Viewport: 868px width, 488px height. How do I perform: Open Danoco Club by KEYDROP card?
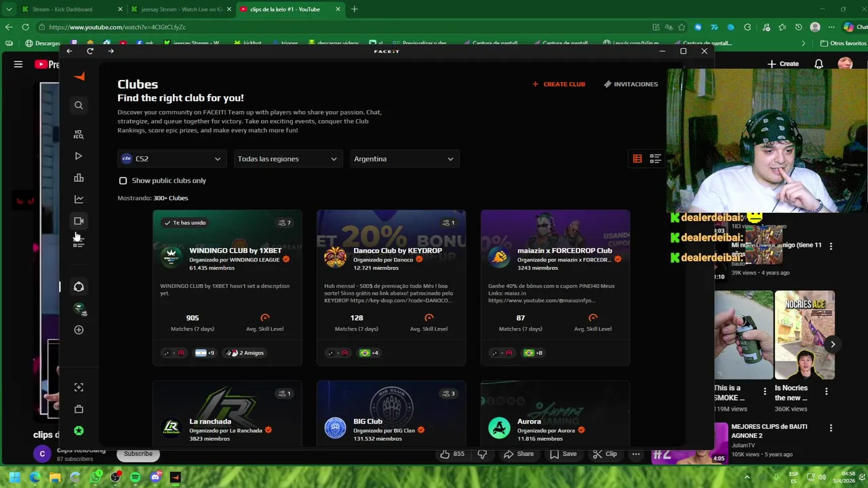391,287
